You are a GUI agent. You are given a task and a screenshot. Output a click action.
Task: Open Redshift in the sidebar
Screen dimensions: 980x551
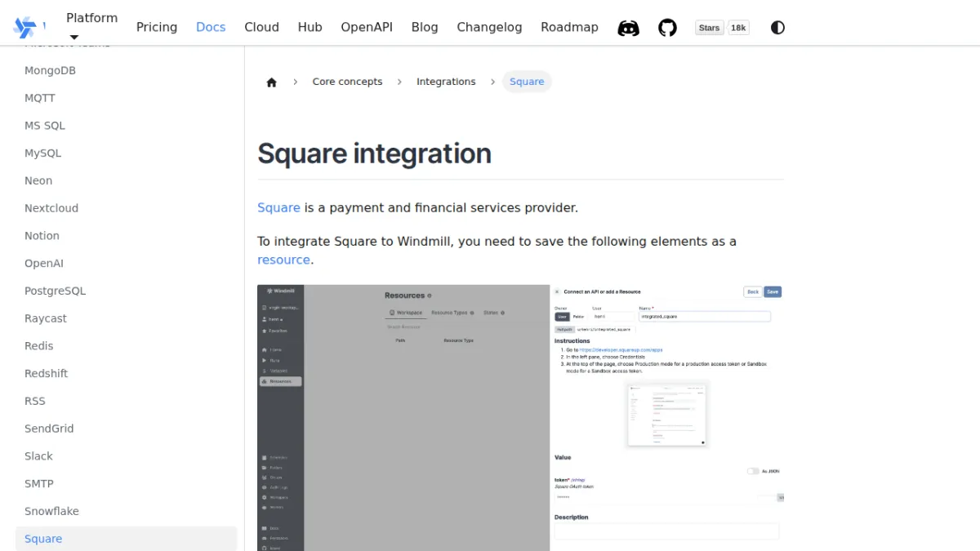127,373
